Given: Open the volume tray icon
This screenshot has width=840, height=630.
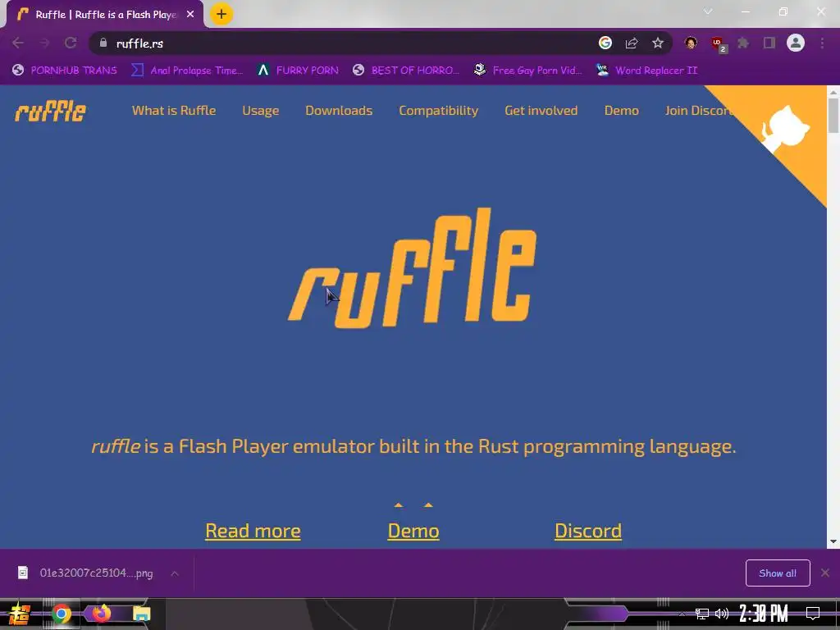Looking at the screenshot, I should click(x=722, y=614).
